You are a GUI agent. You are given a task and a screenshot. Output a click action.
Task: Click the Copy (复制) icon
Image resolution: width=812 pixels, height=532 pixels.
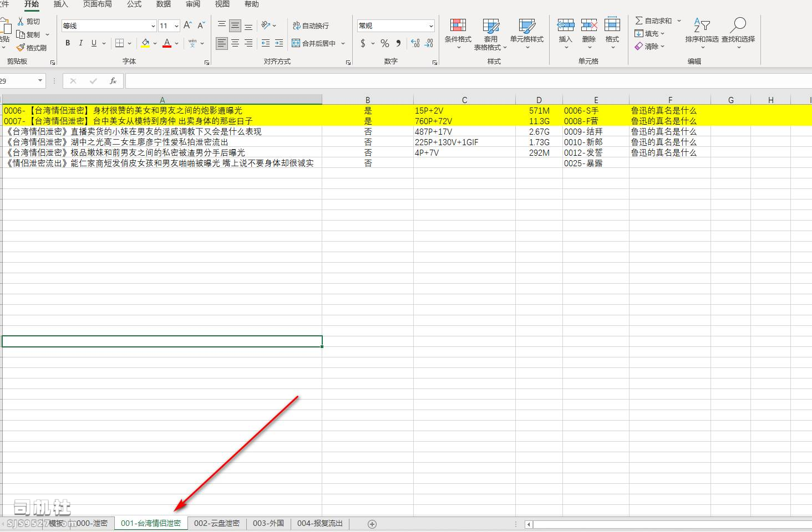(21, 34)
